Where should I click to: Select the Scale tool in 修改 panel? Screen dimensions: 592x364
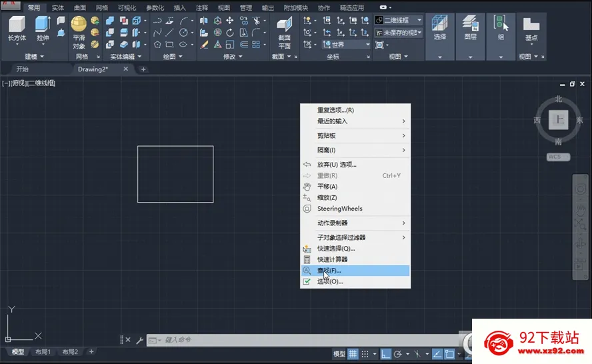229,45
